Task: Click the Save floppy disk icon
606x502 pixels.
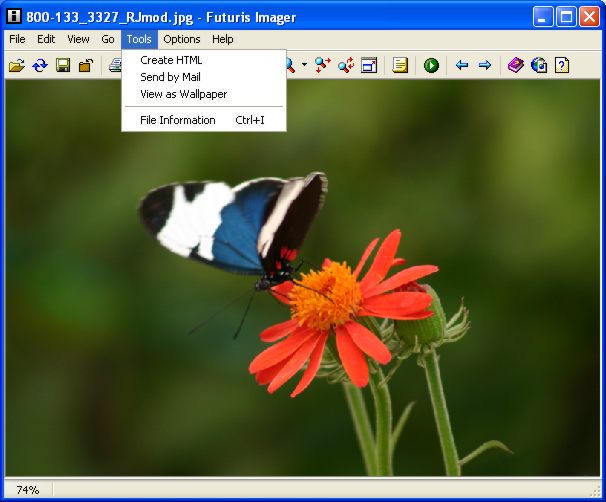Action: click(x=63, y=65)
